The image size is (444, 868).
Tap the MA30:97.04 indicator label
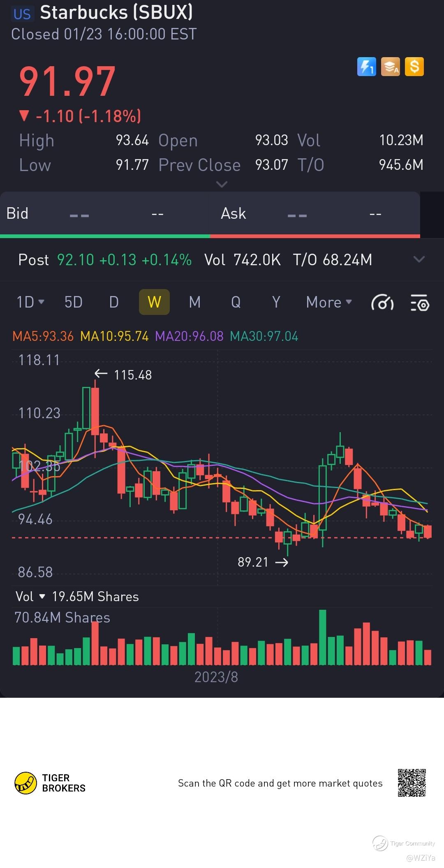[x=264, y=336]
